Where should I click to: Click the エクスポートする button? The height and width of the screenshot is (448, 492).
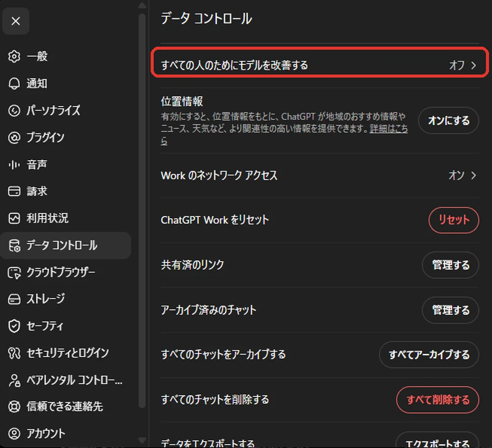coord(437,441)
